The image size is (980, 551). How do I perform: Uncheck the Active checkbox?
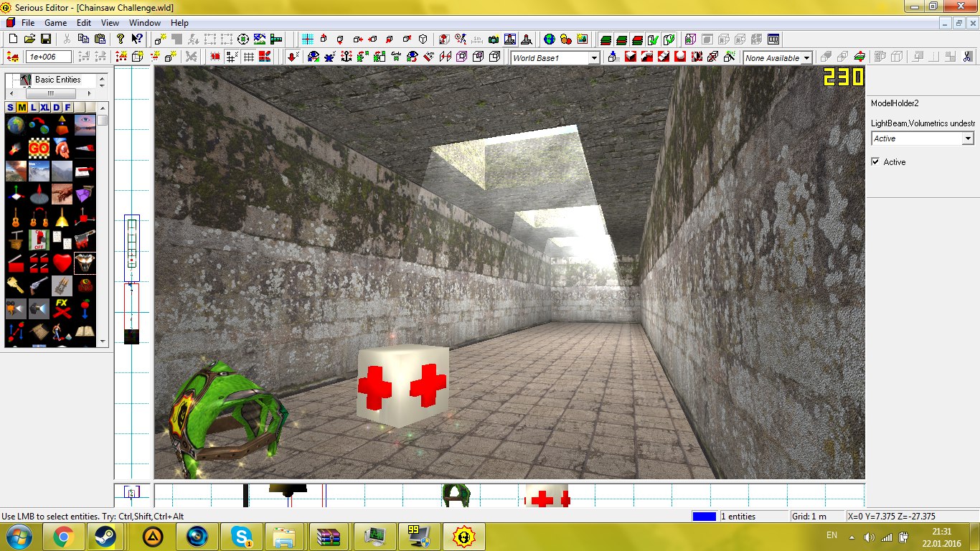(875, 162)
